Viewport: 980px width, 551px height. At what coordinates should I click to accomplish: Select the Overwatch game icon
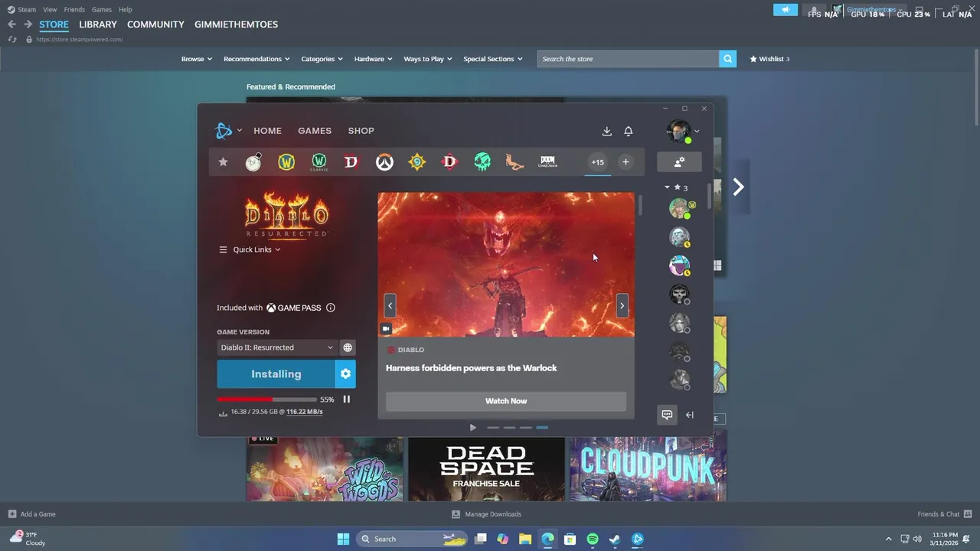tap(384, 162)
